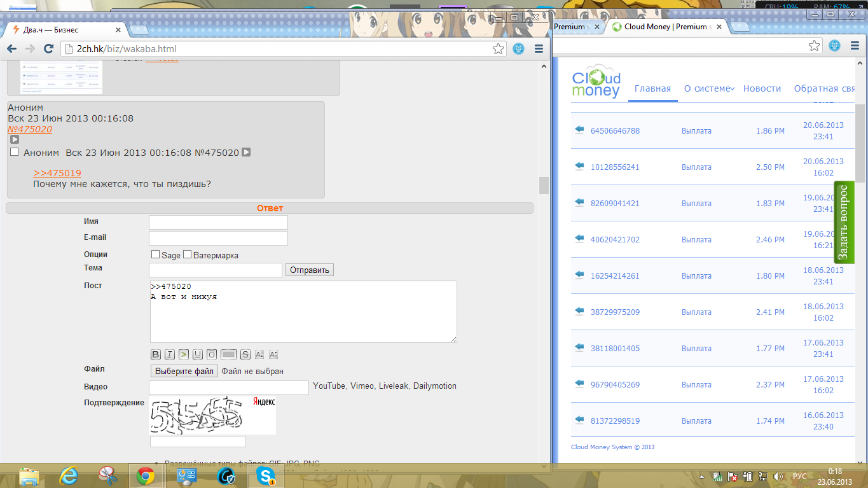Click captcha answer field below image
The width and height of the screenshot is (868, 488).
pyautogui.click(x=198, y=442)
